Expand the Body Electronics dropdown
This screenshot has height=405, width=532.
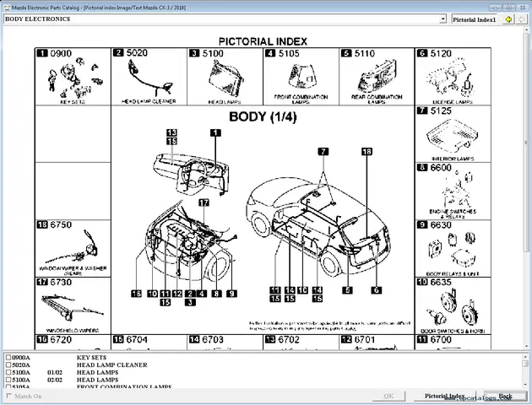pos(442,19)
